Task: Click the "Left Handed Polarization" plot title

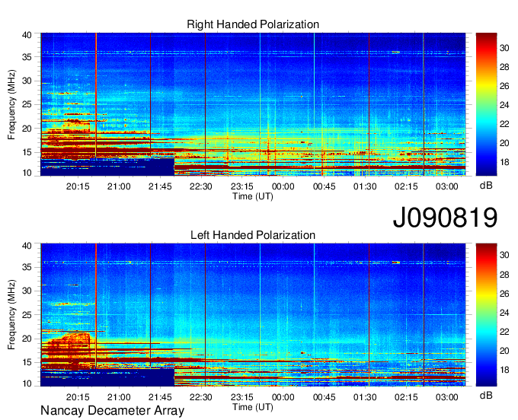Action: point(253,235)
